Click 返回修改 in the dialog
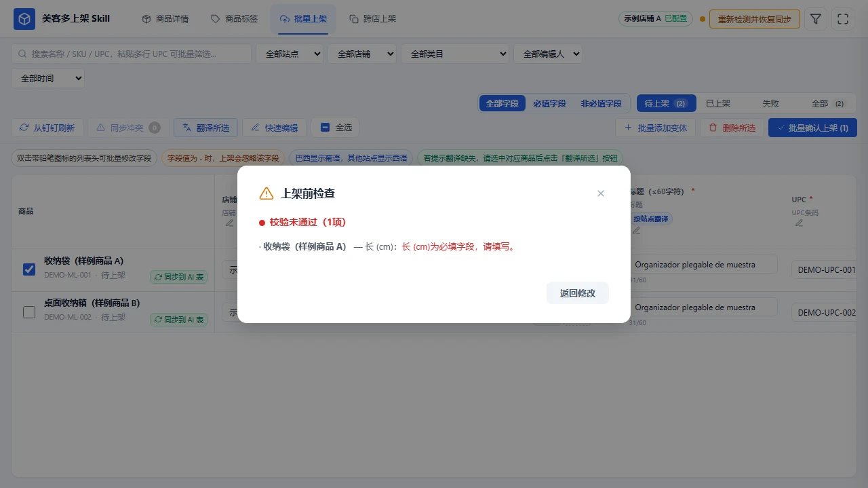Image resolution: width=868 pixels, height=488 pixels. pyautogui.click(x=578, y=293)
